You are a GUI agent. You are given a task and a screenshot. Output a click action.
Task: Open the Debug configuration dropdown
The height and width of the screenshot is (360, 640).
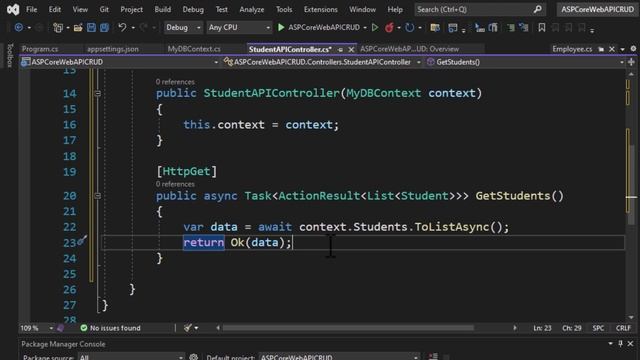tap(183, 27)
